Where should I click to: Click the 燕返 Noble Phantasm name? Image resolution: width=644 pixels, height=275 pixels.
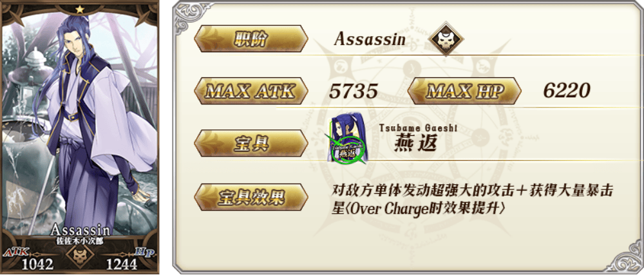point(415,144)
